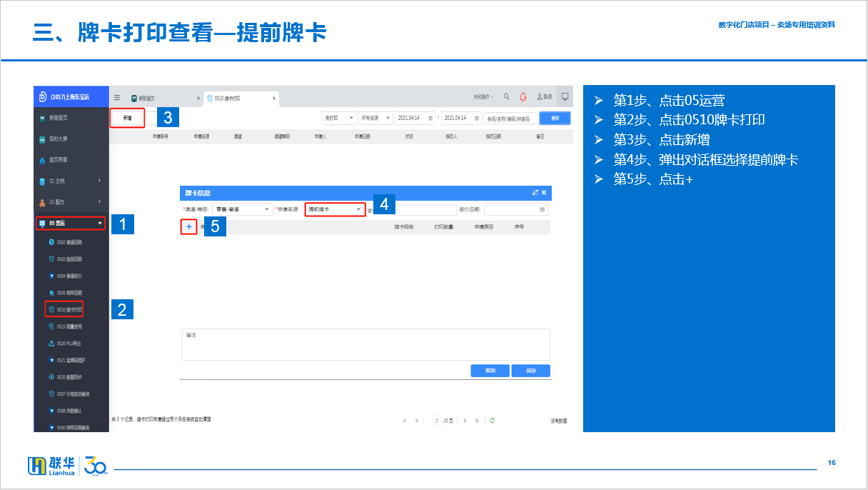This screenshot has width=868, height=490.
Task: Click the green refresh icon in pagination bar
Action: click(493, 421)
